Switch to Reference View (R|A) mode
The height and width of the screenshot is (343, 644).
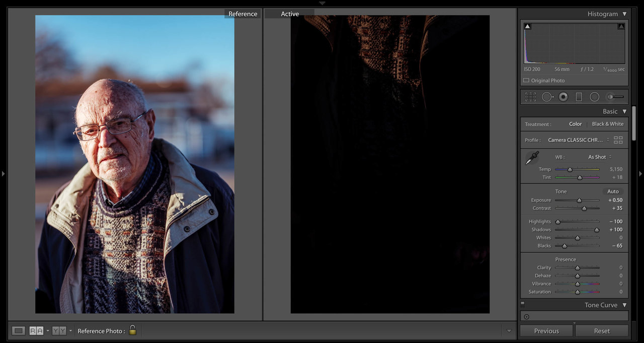click(36, 331)
